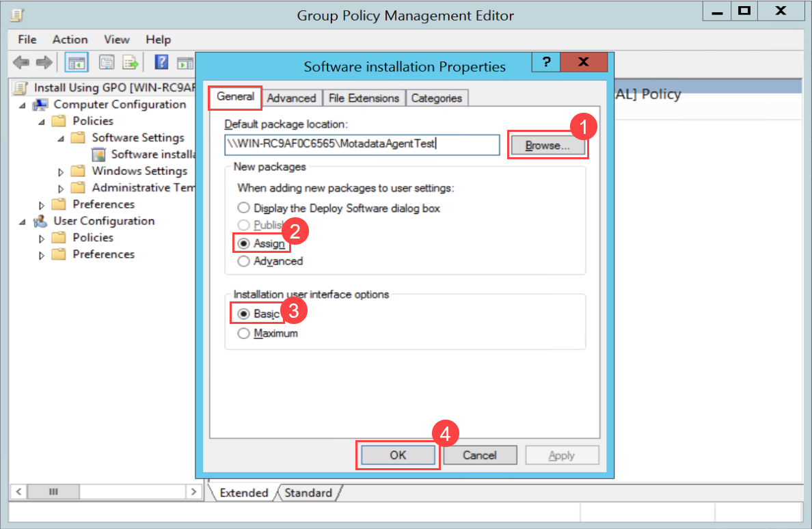
Task: Toggle the Show/Hide Console Tree toolbar icon
Action: click(75, 63)
